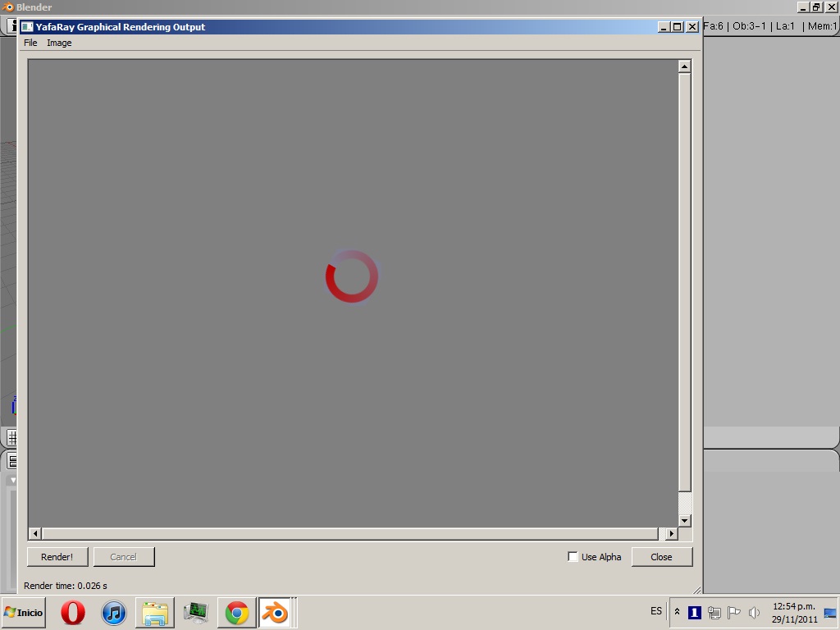Screen dimensions: 840x630
Task: Open the system monitor icon in taskbar
Action: pos(195,613)
